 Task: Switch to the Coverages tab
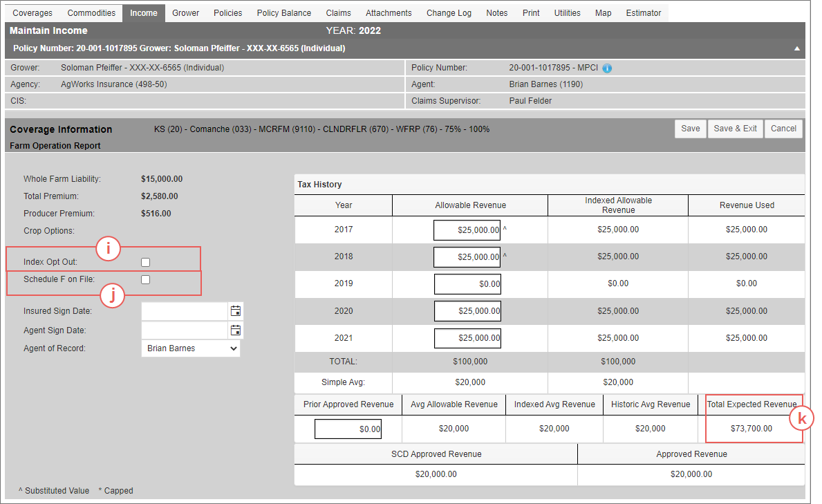pyautogui.click(x=32, y=13)
